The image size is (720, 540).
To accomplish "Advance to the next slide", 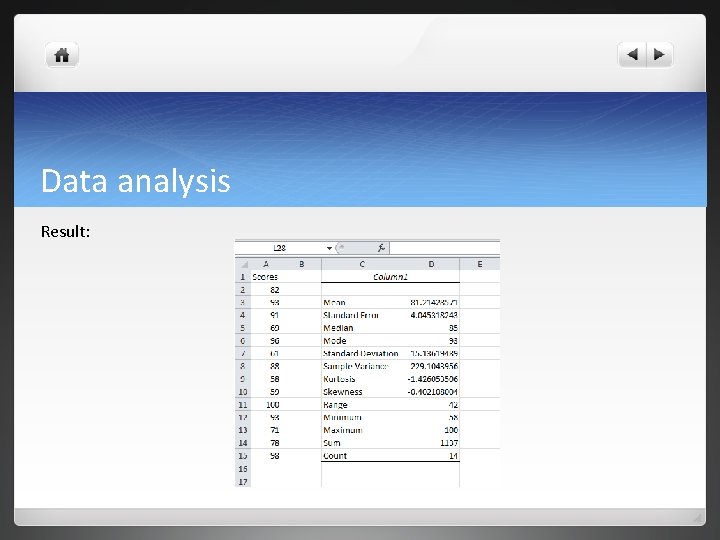I will [659, 55].
